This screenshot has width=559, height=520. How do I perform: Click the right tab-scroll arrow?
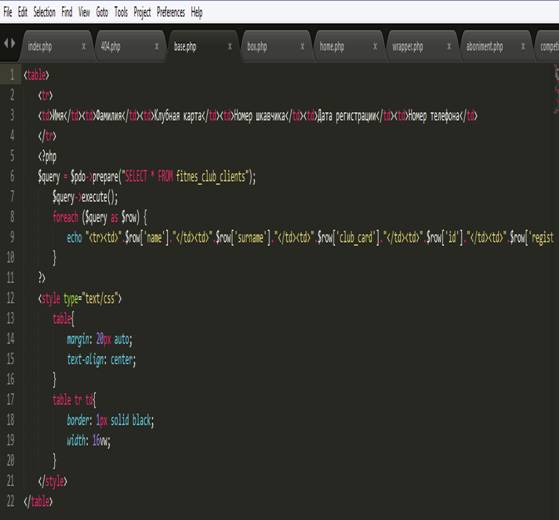[x=13, y=43]
